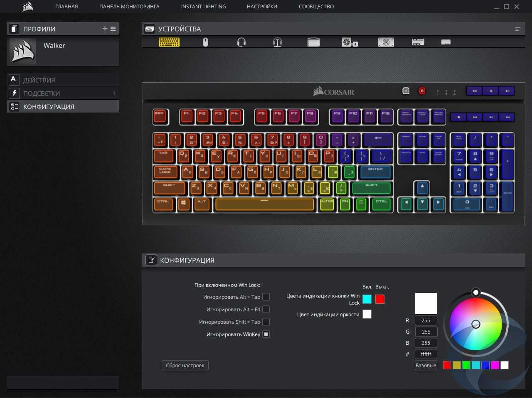Enable Игнорировать Alt + Tab checkbox
Viewport: 532px width, 398px height.
coord(266,297)
